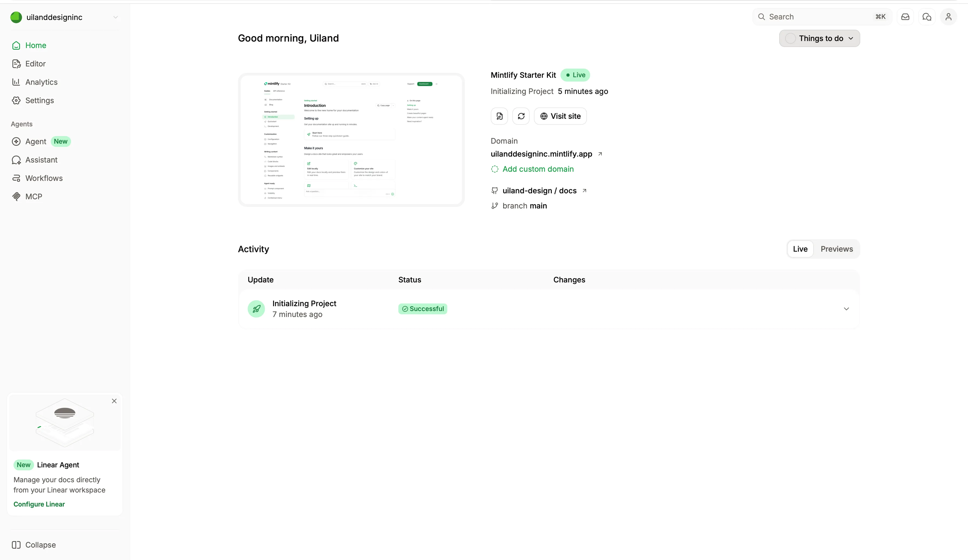Collapse the sidebar
This screenshot has height=560, width=968.
point(34,545)
